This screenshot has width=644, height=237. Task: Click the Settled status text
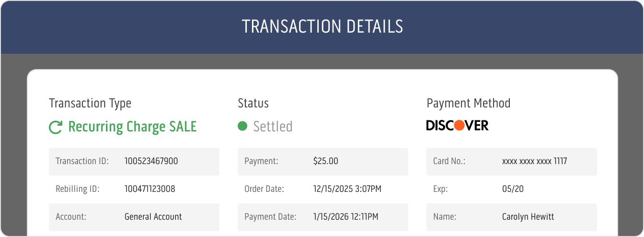click(x=273, y=127)
